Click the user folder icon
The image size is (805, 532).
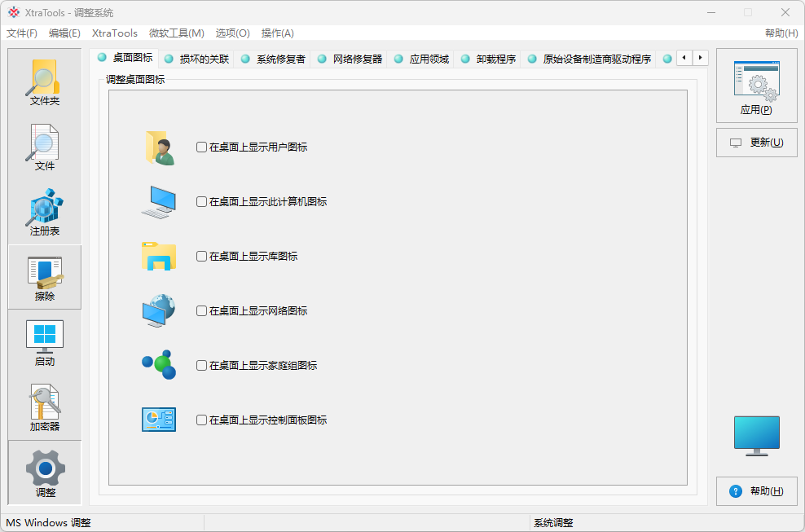tap(159, 147)
